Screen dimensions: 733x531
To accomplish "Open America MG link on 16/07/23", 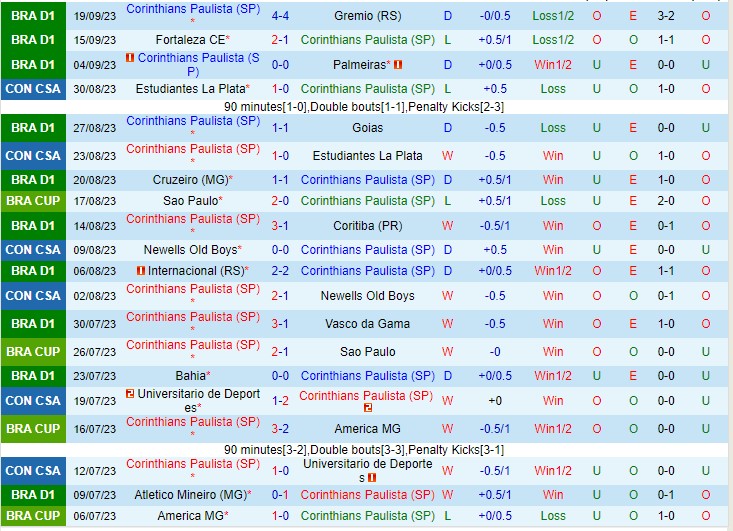I will [367, 429].
